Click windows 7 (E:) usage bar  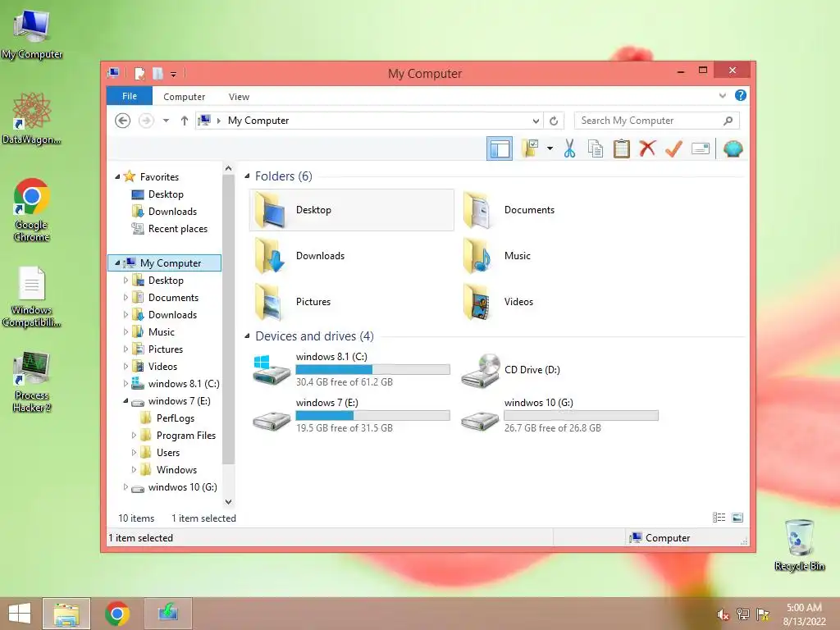[x=373, y=415]
